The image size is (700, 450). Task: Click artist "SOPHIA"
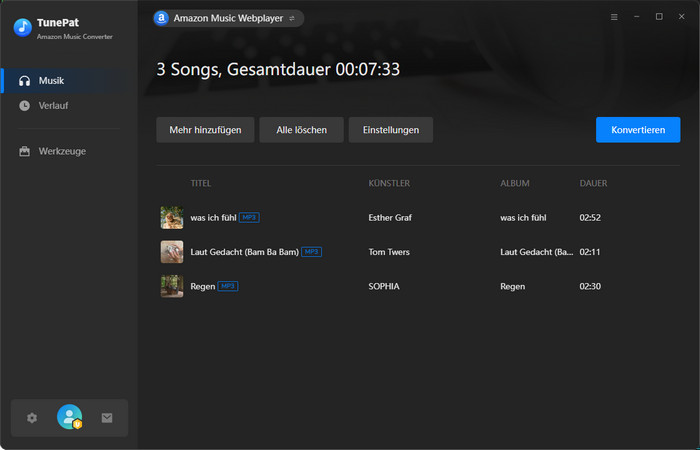(384, 286)
